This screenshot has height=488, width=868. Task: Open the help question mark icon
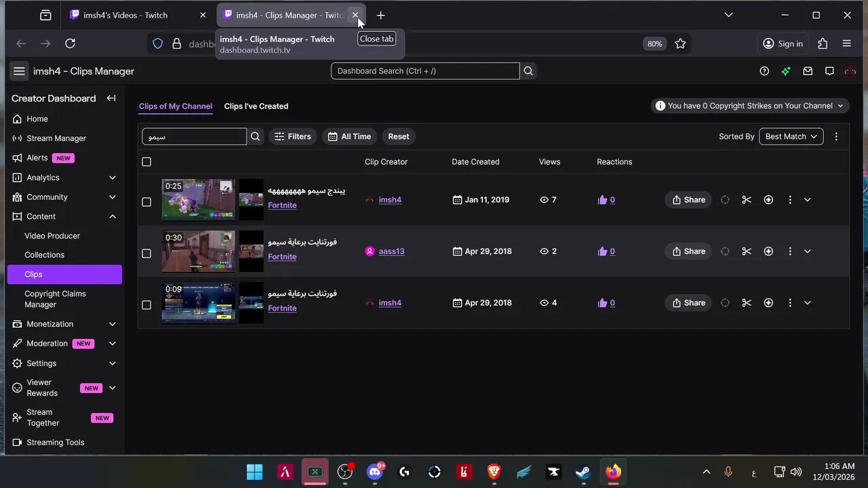point(764,71)
